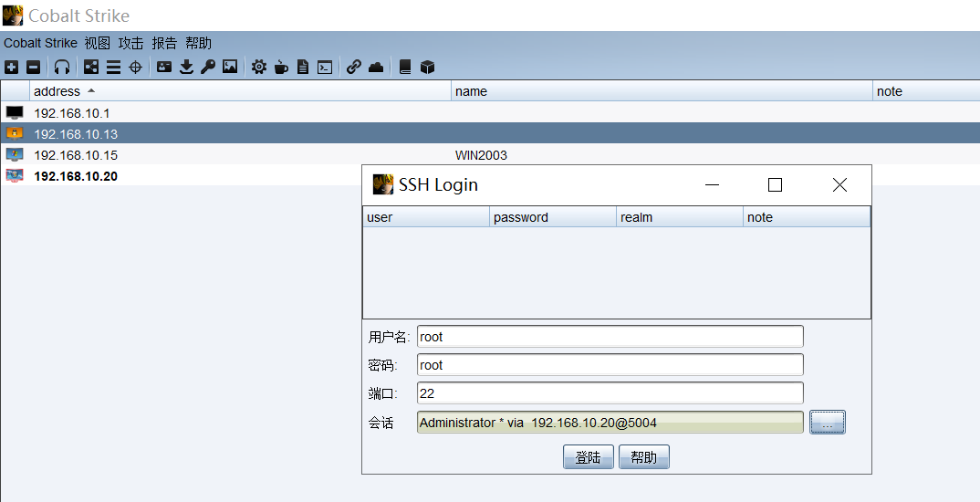
Task: Open the 攻击 menu
Action: click(x=130, y=43)
